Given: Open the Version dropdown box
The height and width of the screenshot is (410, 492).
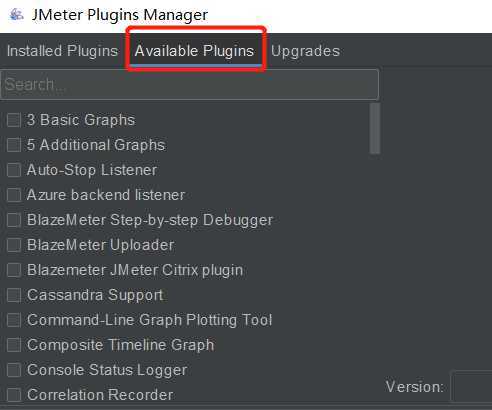Looking at the screenshot, I should coord(471,387).
